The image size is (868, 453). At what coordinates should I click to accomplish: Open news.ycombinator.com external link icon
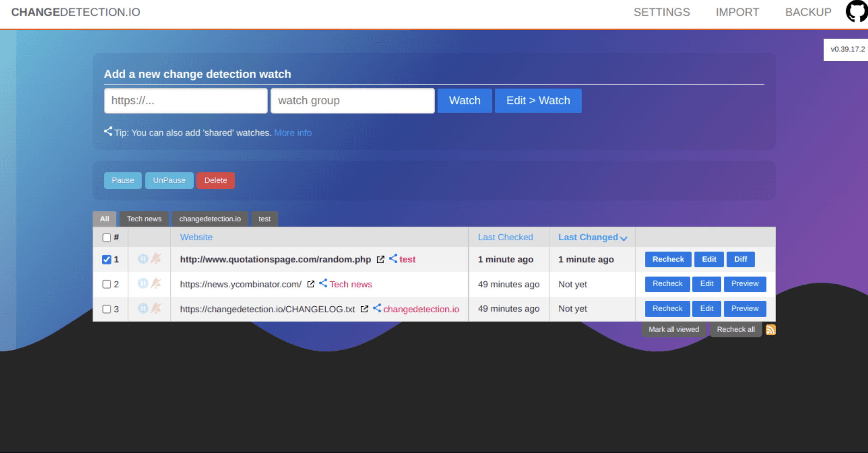(x=311, y=284)
